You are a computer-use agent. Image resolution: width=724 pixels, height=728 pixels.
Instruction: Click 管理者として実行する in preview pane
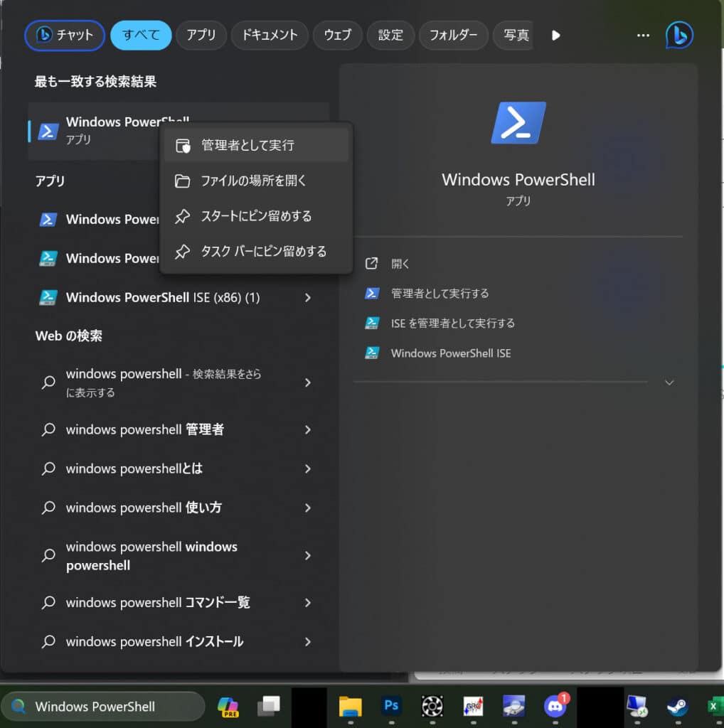440,294
